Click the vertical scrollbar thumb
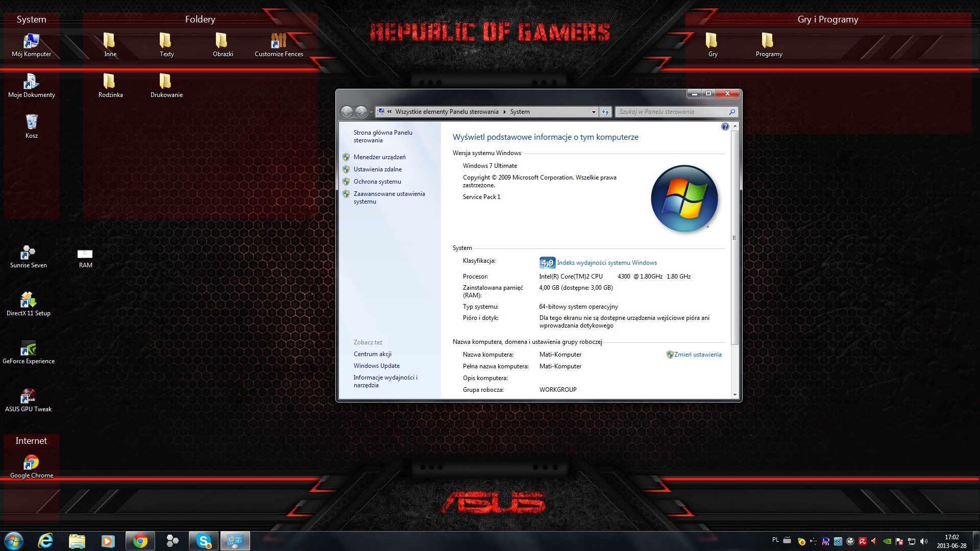Image resolution: width=980 pixels, height=551 pixels. point(734,237)
